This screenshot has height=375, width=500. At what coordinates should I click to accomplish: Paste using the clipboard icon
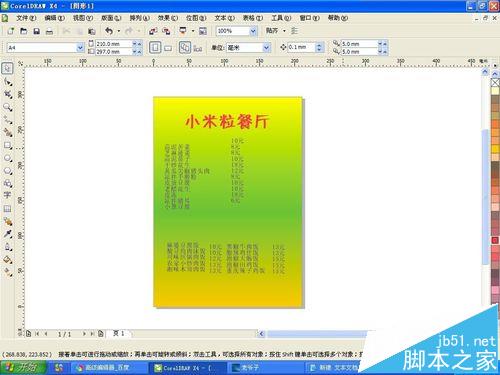pyautogui.click(x=92, y=31)
